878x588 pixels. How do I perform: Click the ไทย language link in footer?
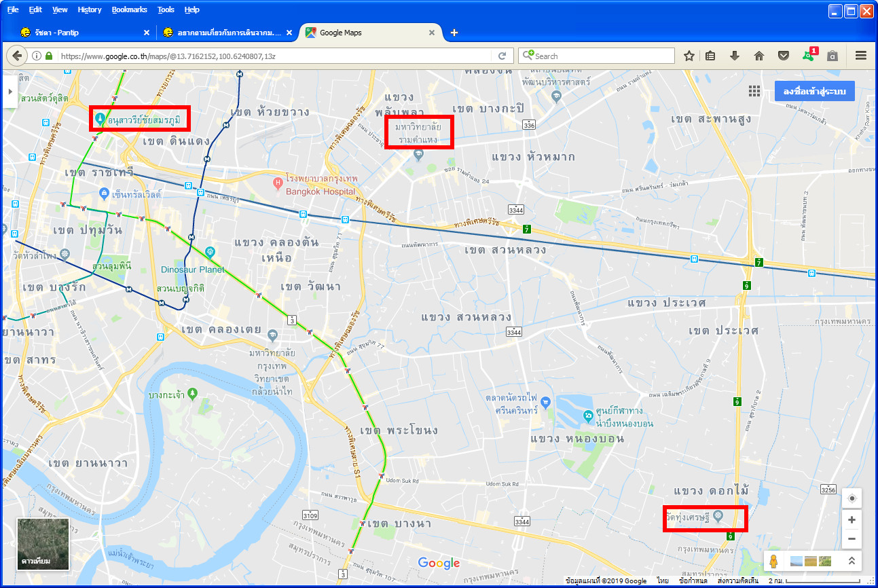pyautogui.click(x=663, y=581)
